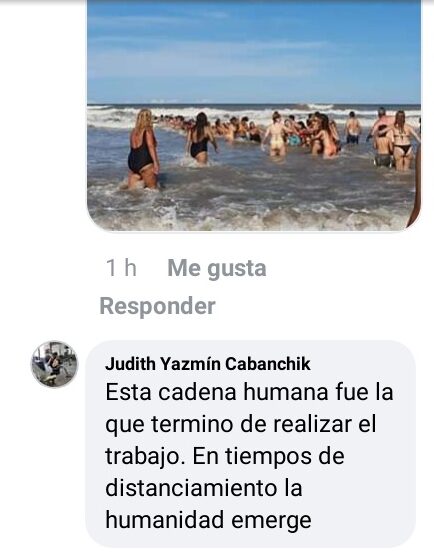The height and width of the screenshot is (552, 434).
Task: Open the Judith Yazmín Cabanchik name link
Action: click(x=208, y=364)
